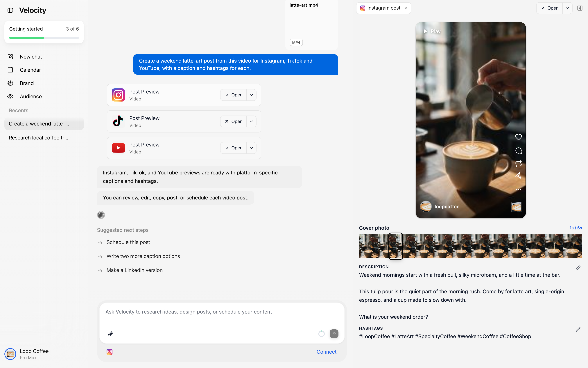The height and width of the screenshot is (368, 588).
Task: Close the Instagram post tab
Action: [406, 8]
